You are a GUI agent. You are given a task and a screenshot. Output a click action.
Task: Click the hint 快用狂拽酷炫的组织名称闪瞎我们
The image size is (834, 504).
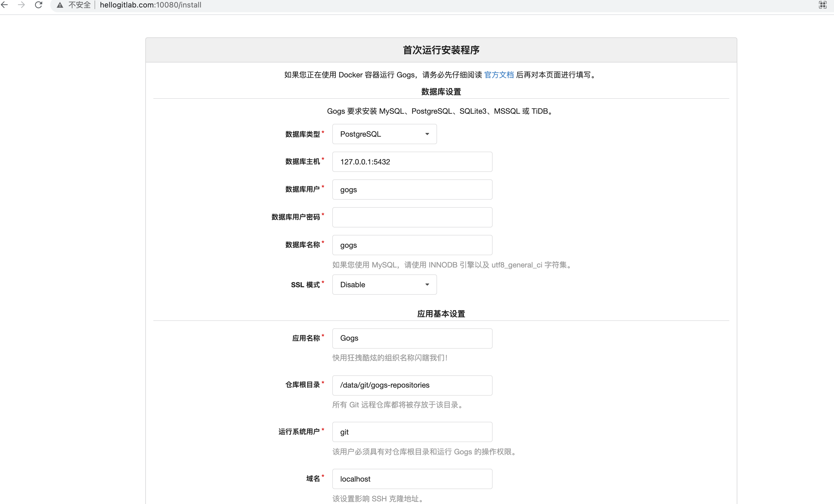(x=390, y=358)
